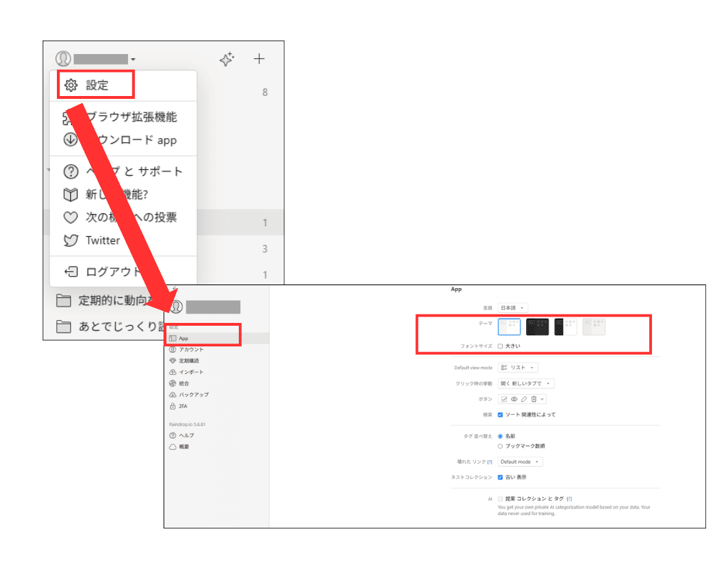The height and width of the screenshot is (569, 728).
Task: Open the 日本語 language dropdown
Action: [513, 307]
